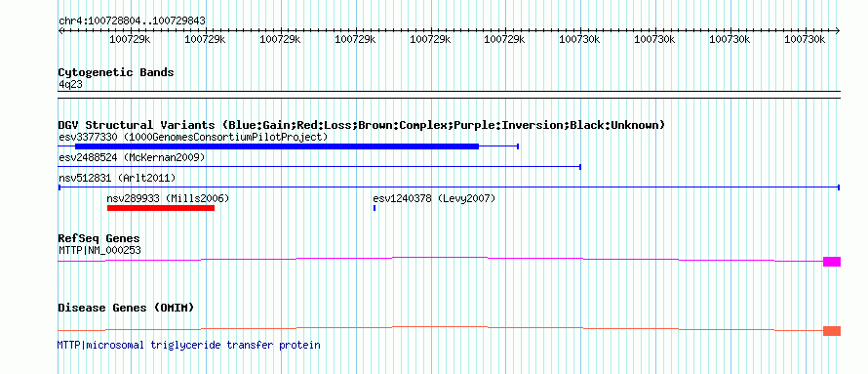Open the nsv289933 (Mills2006) variant label
868x374 pixels.
[x=168, y=198]
